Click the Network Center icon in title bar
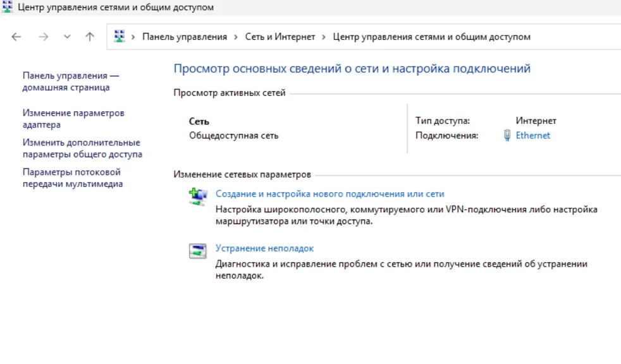 coord(7,7)
